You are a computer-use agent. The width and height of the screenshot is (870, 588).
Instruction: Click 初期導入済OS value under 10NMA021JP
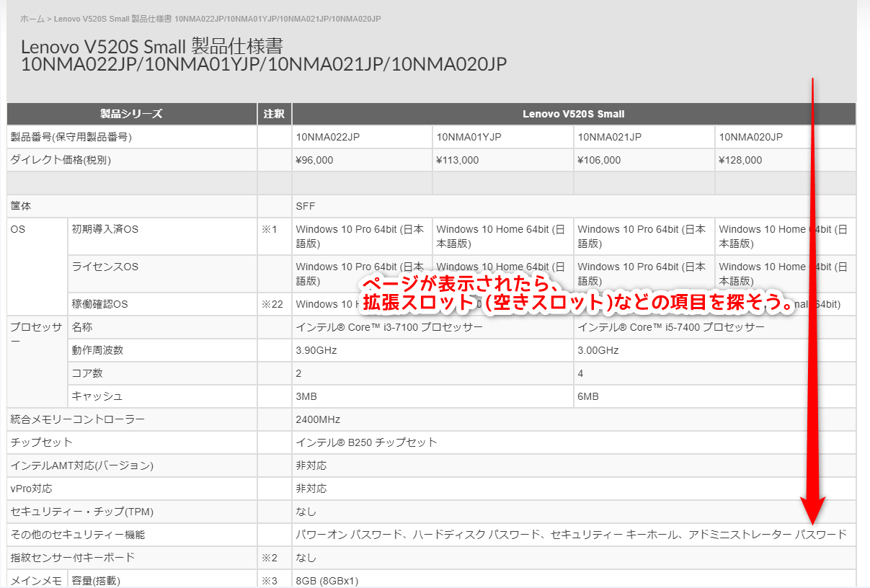[x=643, y=236]
